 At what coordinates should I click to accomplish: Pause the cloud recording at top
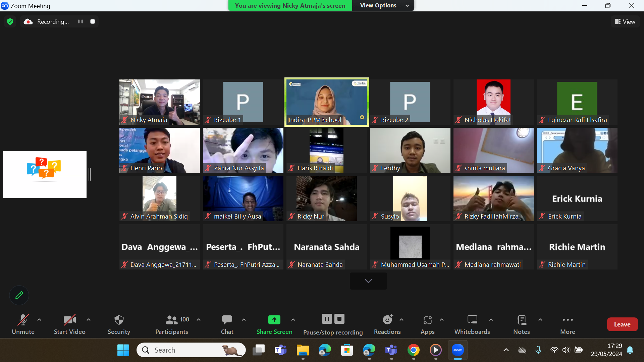(x=80, y=21)
